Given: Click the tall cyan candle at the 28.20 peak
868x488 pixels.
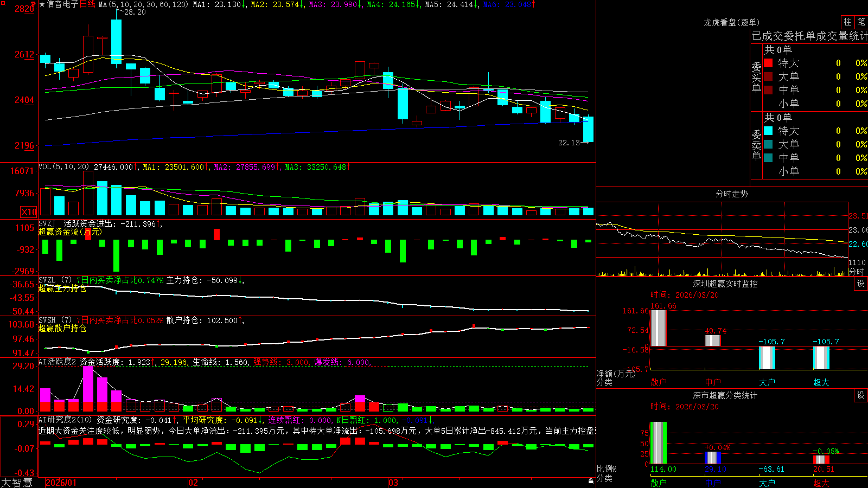Looking at the screenshot, I should pyautogui.click(x=116, y=42).
